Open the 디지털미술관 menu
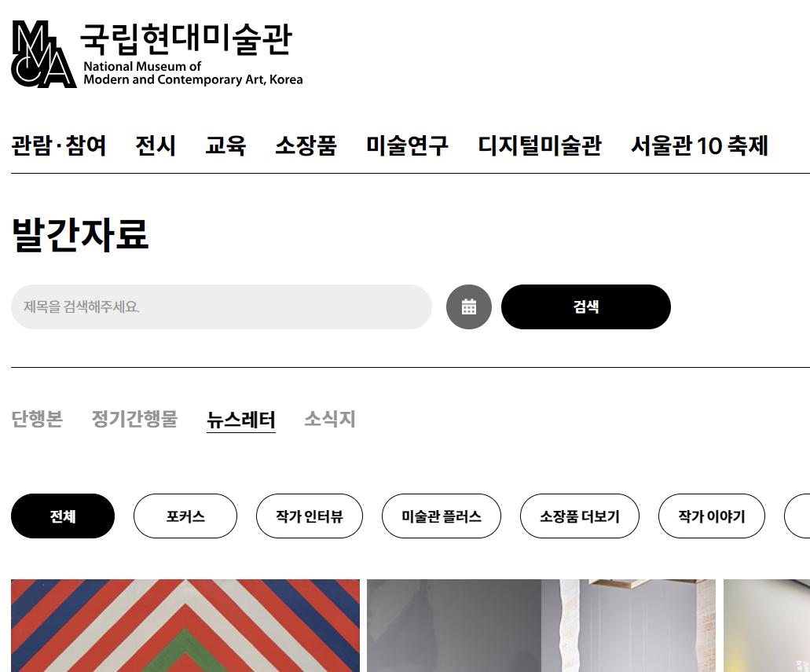This screenshot has height=672, width=810. [x=539, y=145]
